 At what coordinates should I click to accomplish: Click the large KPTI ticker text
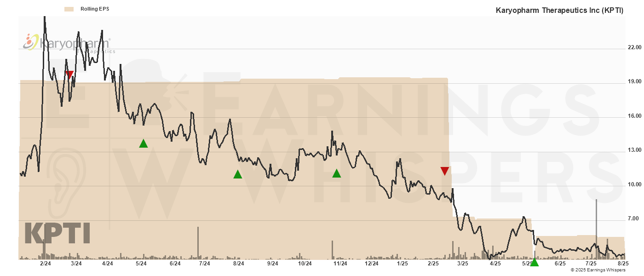[57, 233]
